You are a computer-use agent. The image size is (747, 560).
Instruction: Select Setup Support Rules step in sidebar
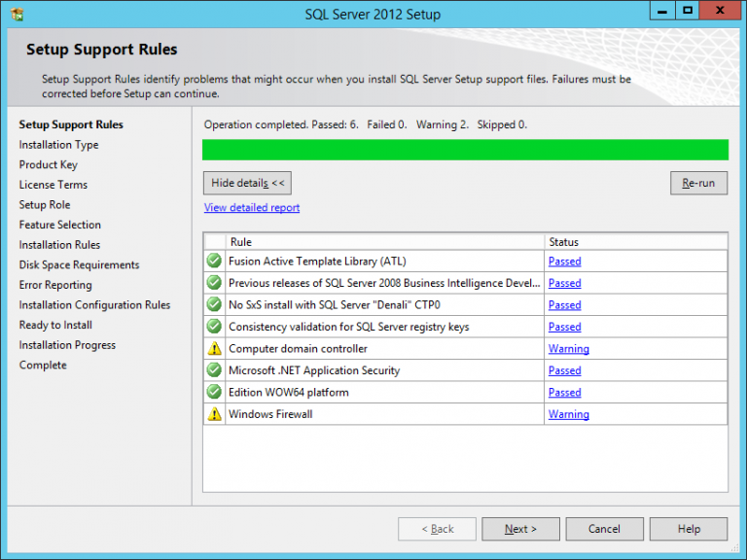coord(71,124)
